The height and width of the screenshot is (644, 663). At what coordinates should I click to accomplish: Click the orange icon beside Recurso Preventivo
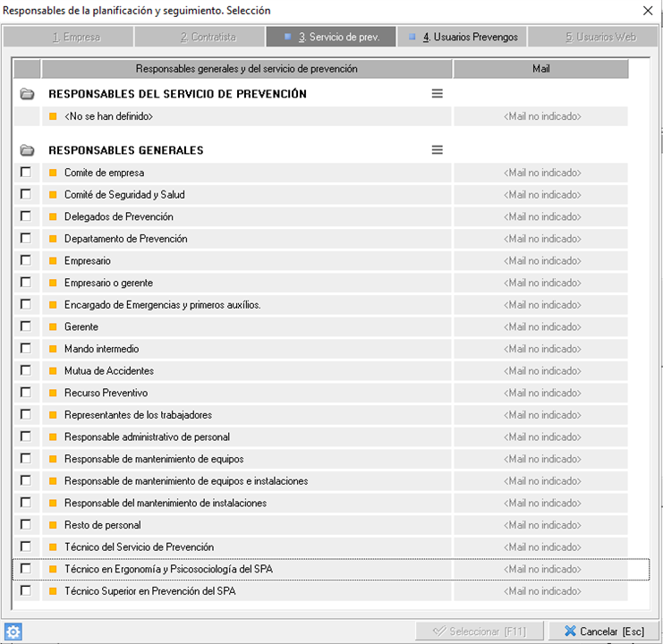53,394
